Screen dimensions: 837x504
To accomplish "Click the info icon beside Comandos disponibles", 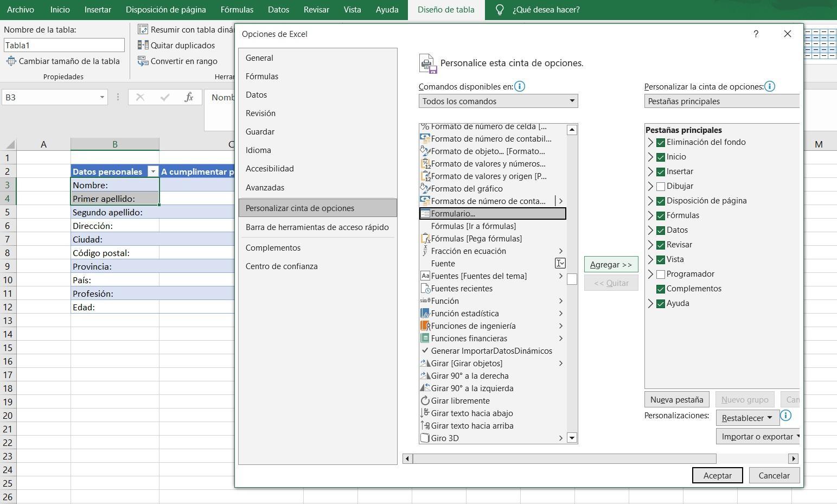I will coord(520,86).
